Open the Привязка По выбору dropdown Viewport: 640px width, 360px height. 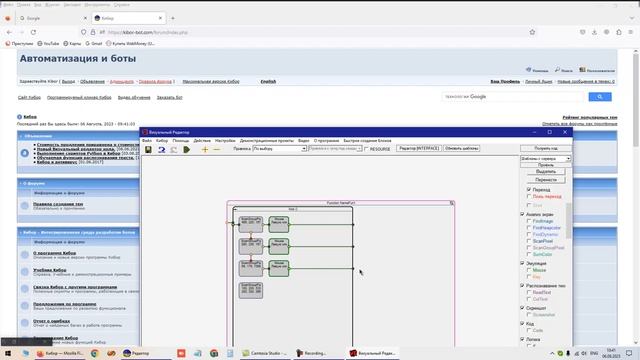[x=280, y=149]
